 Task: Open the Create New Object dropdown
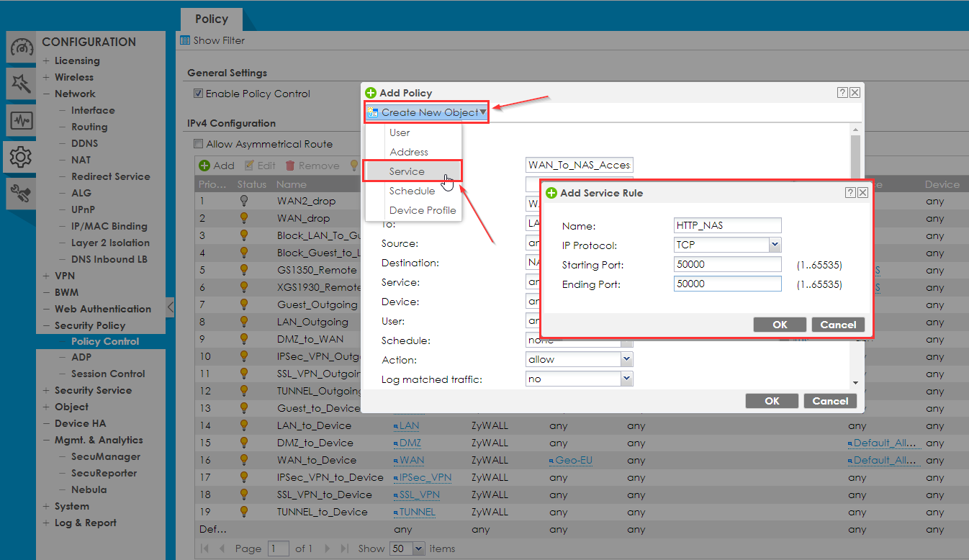pyautogui.click(x=425, y=112)
